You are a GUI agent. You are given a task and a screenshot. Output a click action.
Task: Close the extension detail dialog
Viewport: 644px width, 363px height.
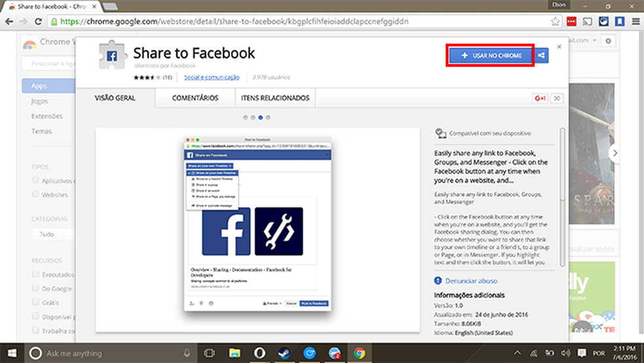[559, 47]
